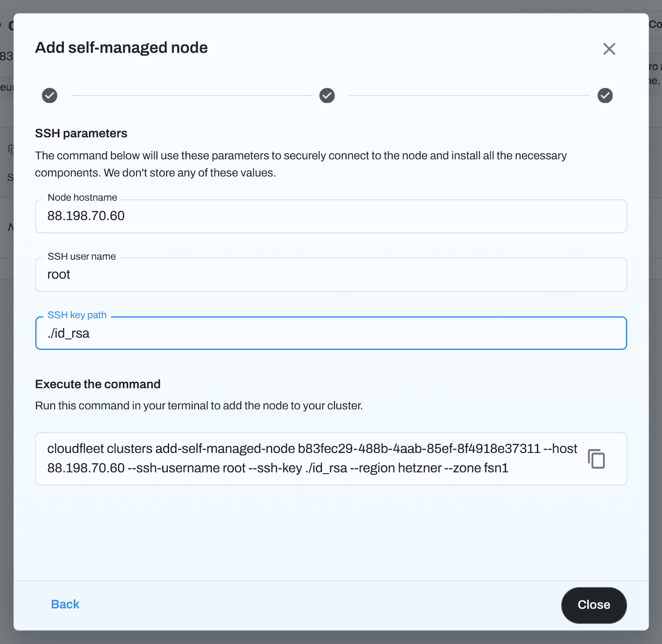Image resolution: width=662 pixels, height=644 pixels.
Task: Click the progress line between steps one and two
Action: pos(192,96)
